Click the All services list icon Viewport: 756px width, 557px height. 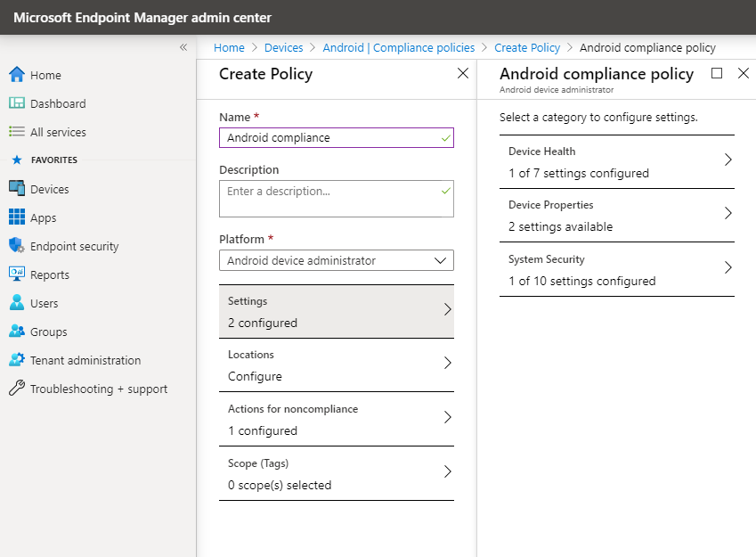[x=17, y=131]
